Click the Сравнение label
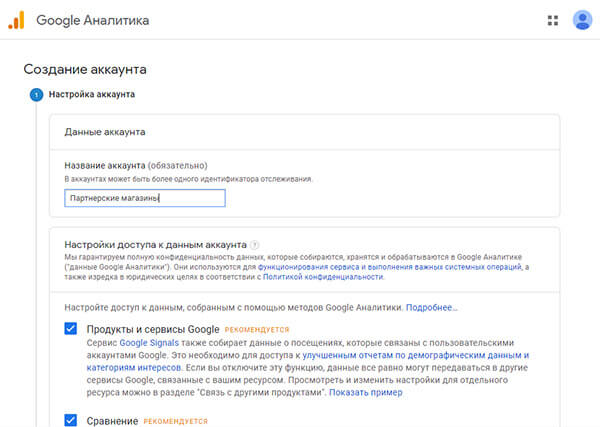Image resolution: width=600 pixels, height=427 pixels. 112,421
